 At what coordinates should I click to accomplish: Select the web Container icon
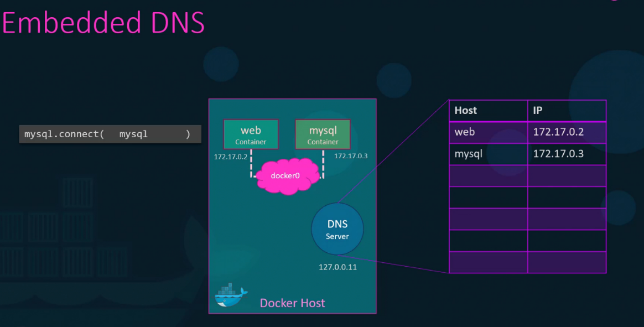(251, 134)
